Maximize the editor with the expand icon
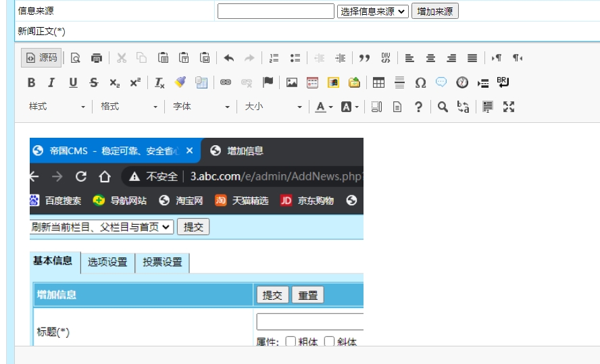 pos(509,107)
